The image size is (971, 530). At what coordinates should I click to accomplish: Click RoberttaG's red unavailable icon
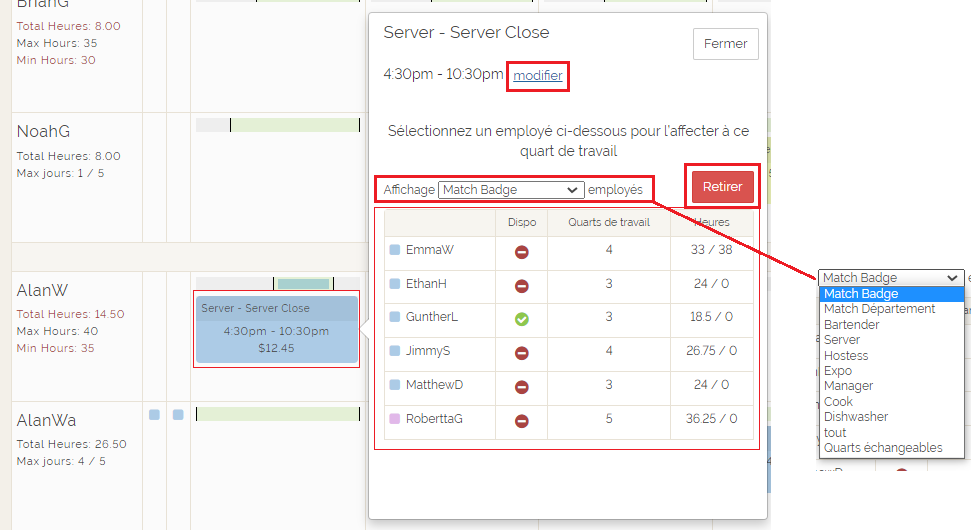521,421
